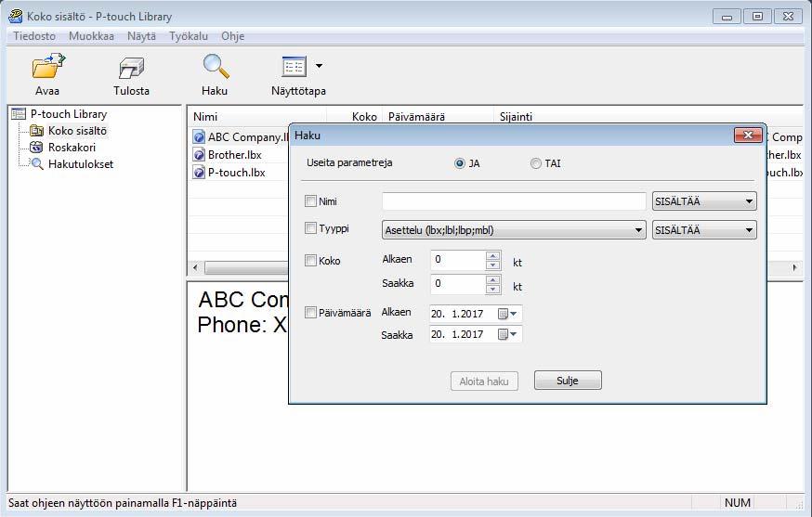The width and height of the screenshot is (812, 517).
Task: Increase the Koko Saakka value spinner up
Action: coord(493,279)
